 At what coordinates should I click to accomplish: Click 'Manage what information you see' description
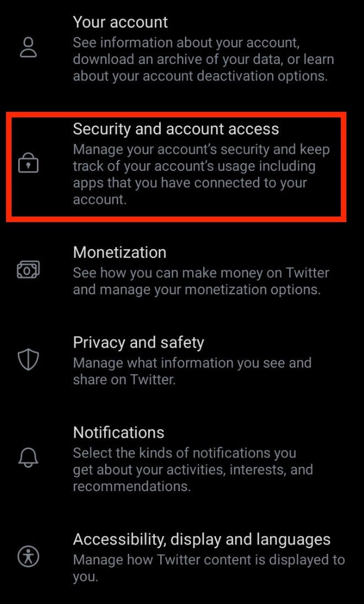point(192,371)
